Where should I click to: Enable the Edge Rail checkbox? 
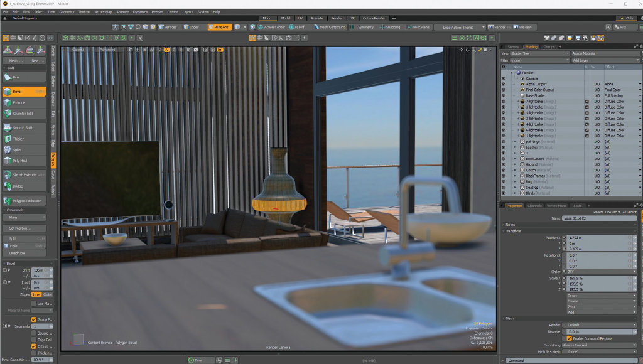click(34, 340)
